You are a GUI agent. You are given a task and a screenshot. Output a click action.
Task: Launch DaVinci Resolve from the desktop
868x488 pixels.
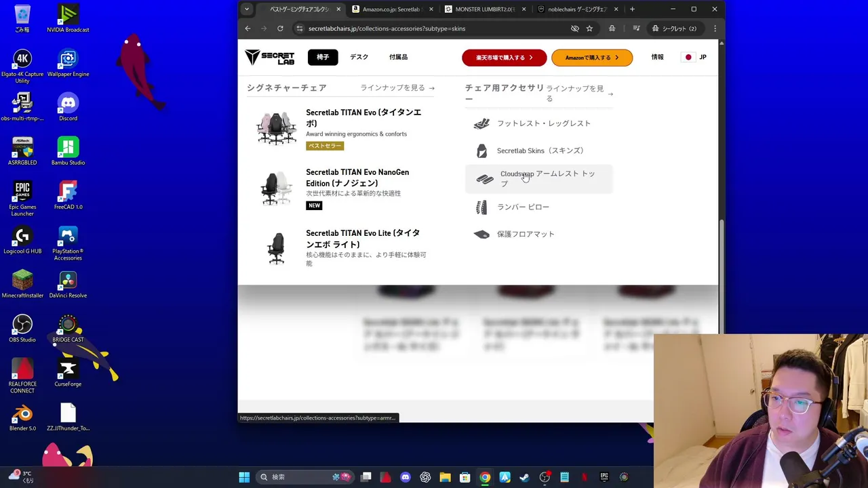pos(68,284)
